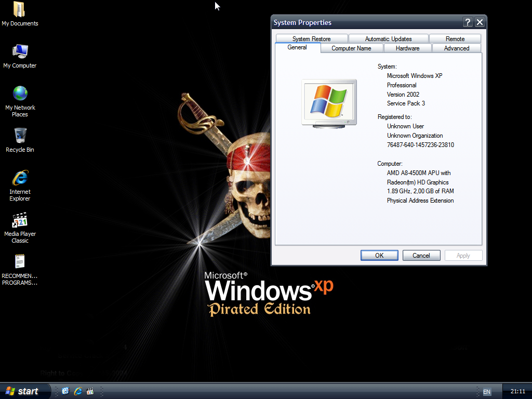Switch to the System Restore tab
The image size is (532, 399).
(x=312, y=38)
